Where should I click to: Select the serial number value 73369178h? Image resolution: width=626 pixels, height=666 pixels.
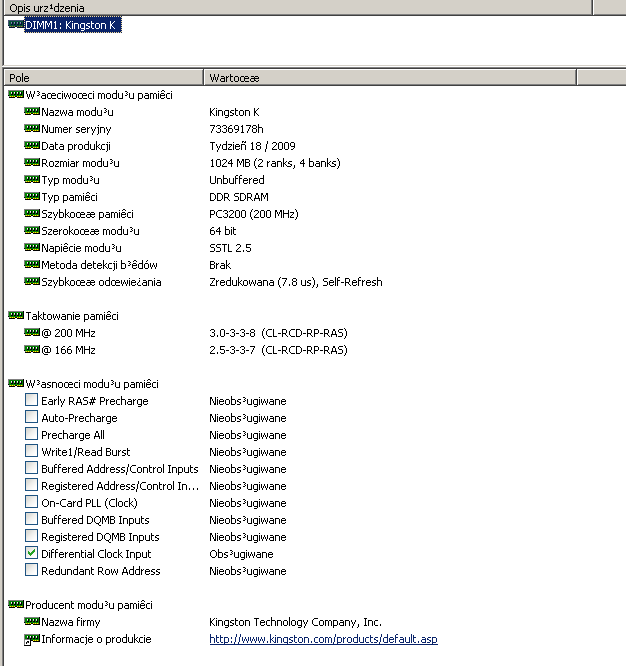coord(236,129)
